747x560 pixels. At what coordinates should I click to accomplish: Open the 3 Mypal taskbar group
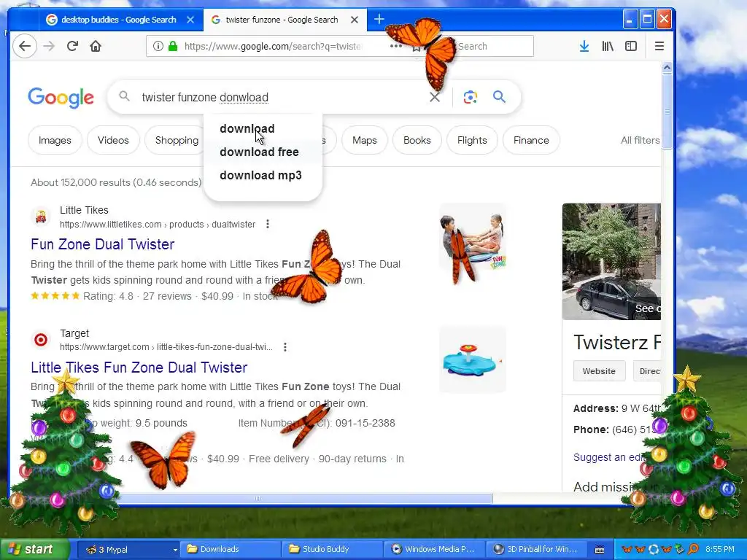point(128,550)
